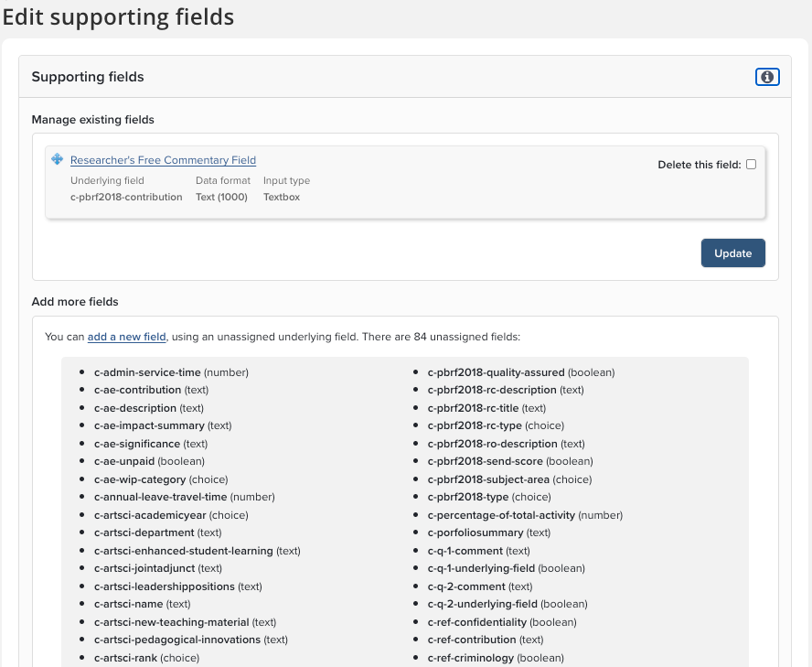Click c-percentage-of-total-activity entry
This screenshot has height=667, width=812.
pos(501,515)
